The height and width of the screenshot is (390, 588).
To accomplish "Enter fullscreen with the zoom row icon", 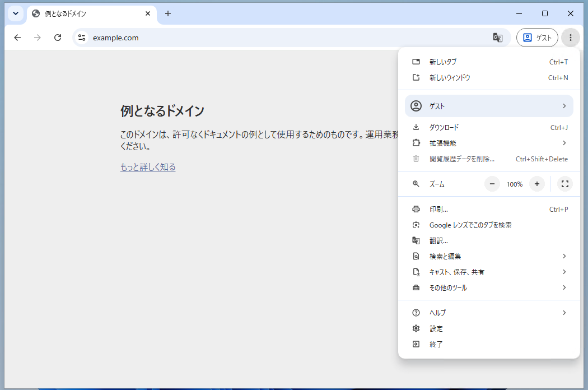I will coord(564,184).
